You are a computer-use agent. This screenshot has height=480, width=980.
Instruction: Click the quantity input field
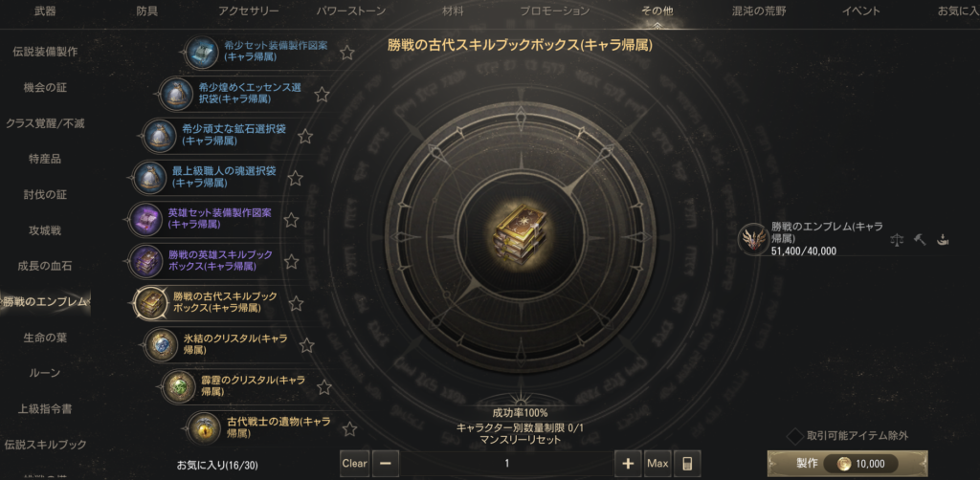coord(507,463)
